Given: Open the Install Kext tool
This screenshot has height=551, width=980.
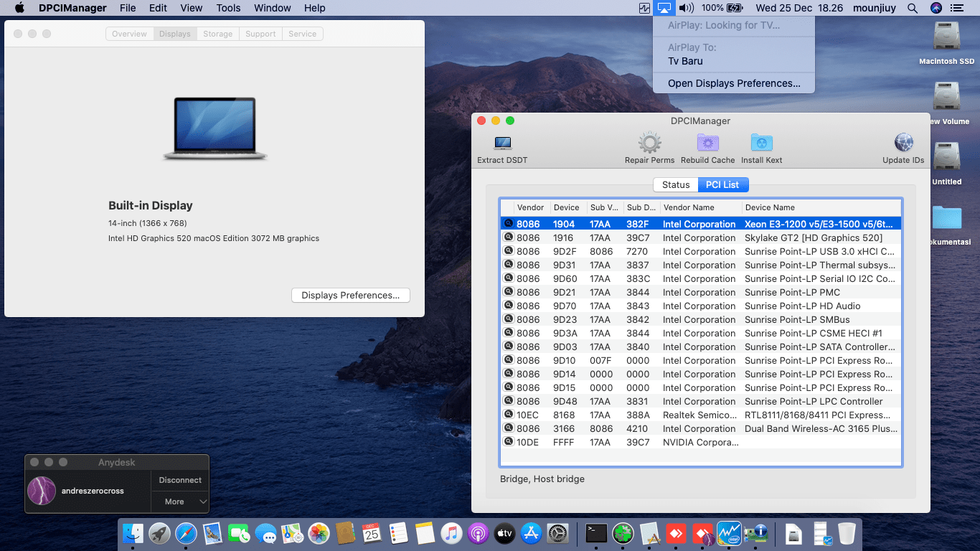Looking at the screenshot, I should [761, 143].
